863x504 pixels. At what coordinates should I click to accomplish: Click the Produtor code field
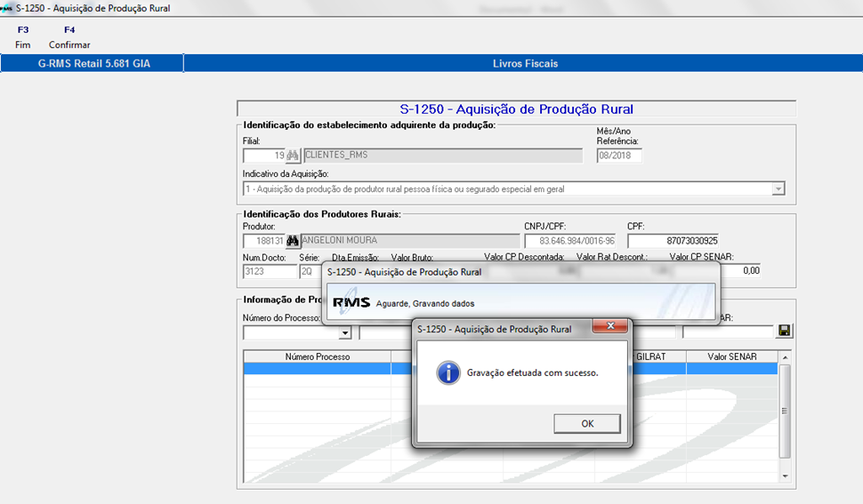[264, 241]
